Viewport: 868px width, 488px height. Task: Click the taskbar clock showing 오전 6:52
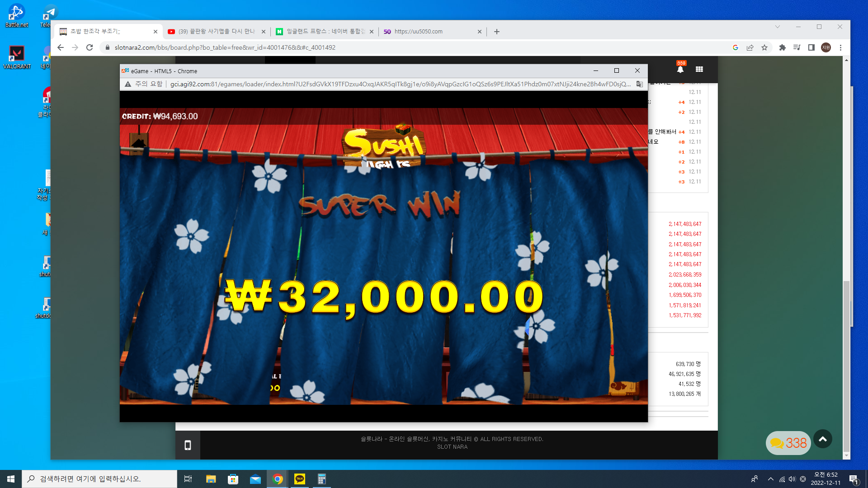(x=826, y=479)
